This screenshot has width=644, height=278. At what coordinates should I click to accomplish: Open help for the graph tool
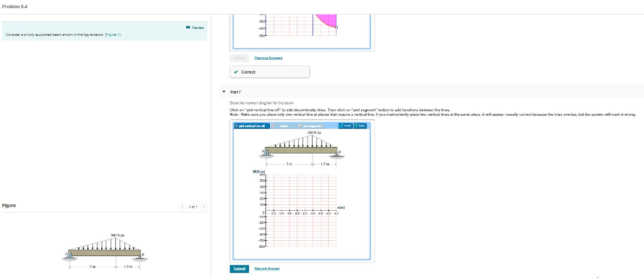pos(360,126)
